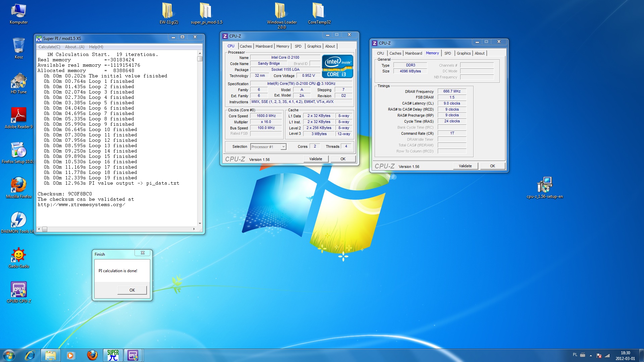
Task: Switch to SPD tab in left CPU-Z
Action: coord(298,46)
